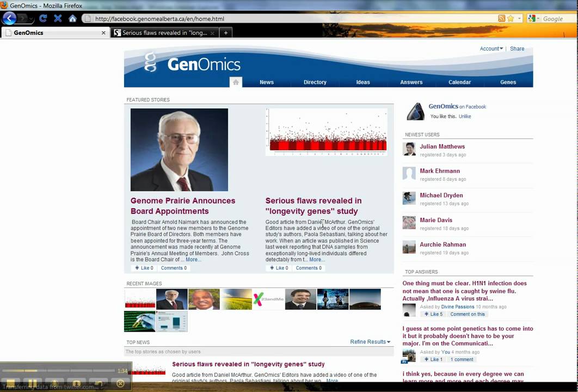578x392 pixels.
Task: Bookmark this page with the star icon
Action: pos(511,19)
